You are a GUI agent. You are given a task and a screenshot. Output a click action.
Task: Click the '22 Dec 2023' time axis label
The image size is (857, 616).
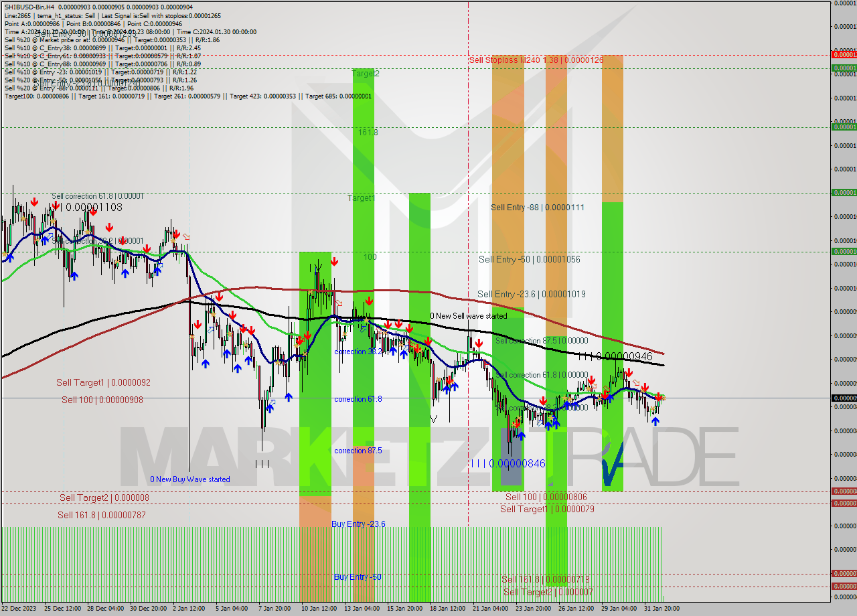click(19, 609)
